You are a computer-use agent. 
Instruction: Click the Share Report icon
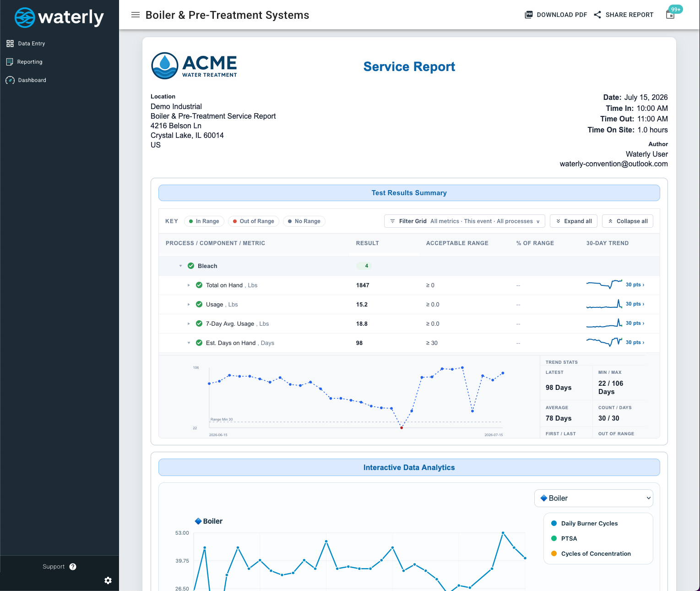click(597, 15)
